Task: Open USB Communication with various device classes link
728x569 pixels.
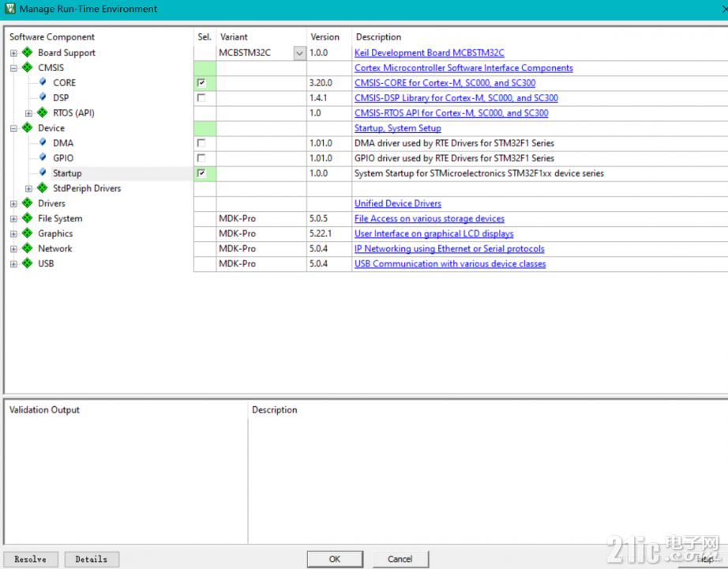Action: click(450, 264)
